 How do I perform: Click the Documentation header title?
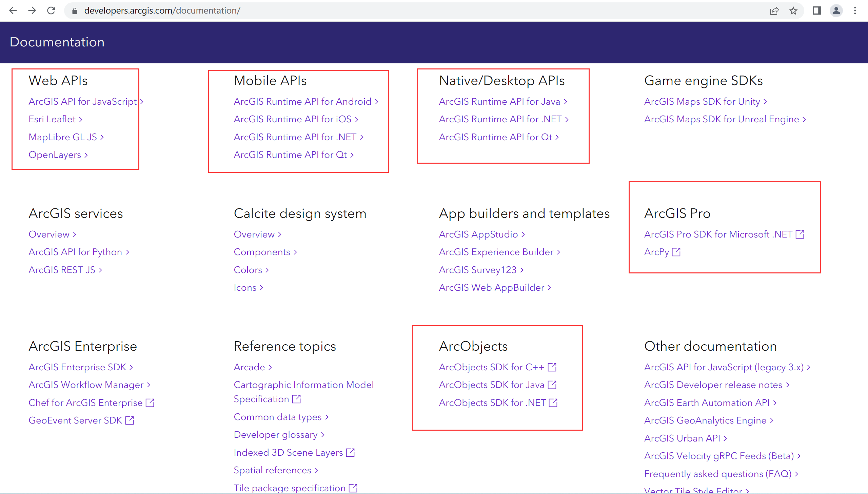pyautogui.click(x=57, y=42)
